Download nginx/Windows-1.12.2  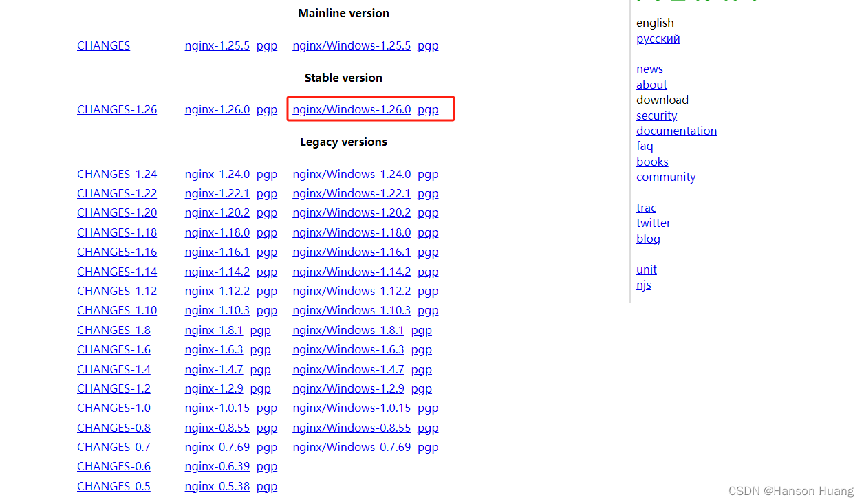click(x=352, y=291)
